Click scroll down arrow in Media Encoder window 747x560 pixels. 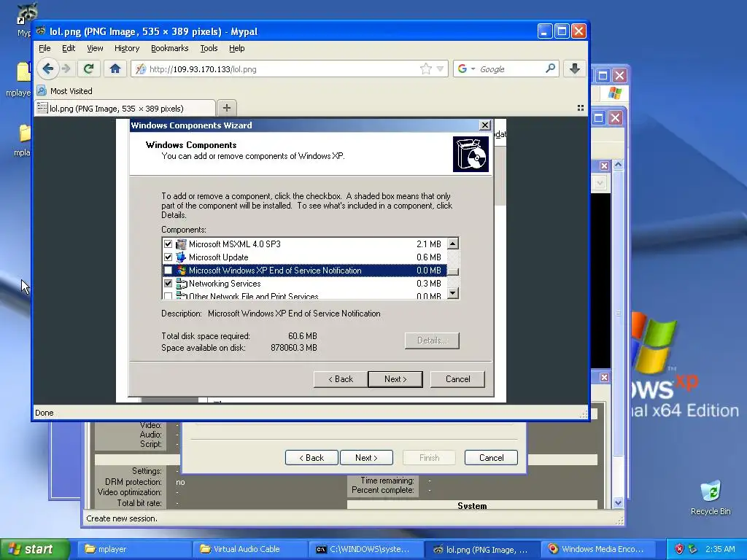coord(619,502)
